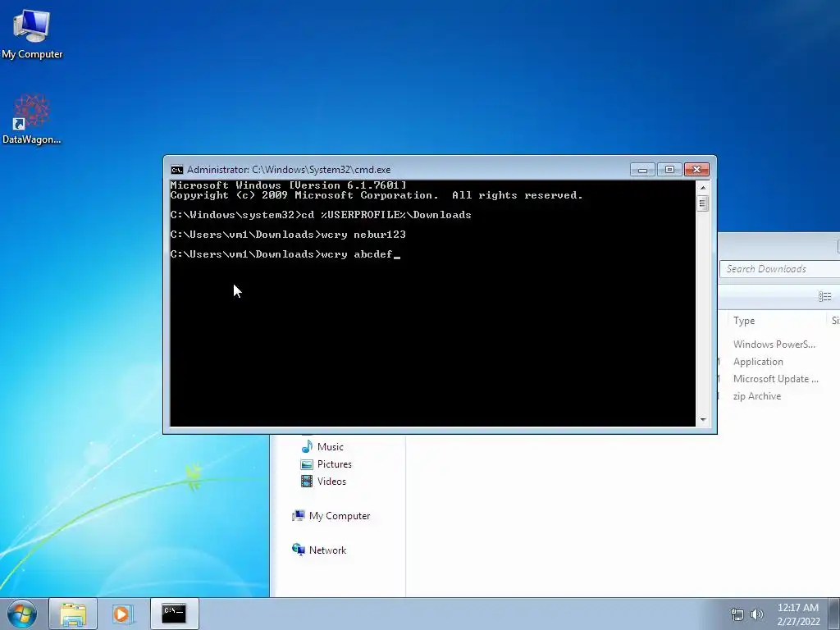Click the cmd scrollbar up arrow
840x630 pixels.
pos(703,188)
